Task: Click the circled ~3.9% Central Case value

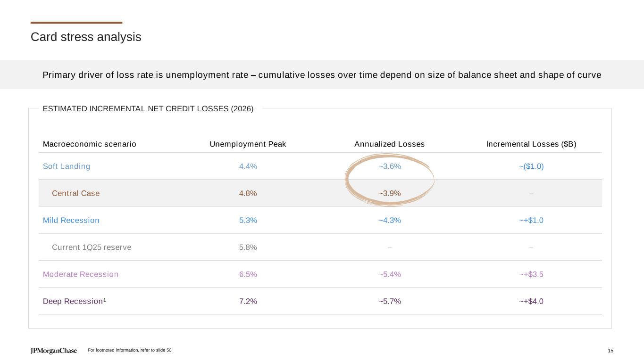Action: [390, 193]
